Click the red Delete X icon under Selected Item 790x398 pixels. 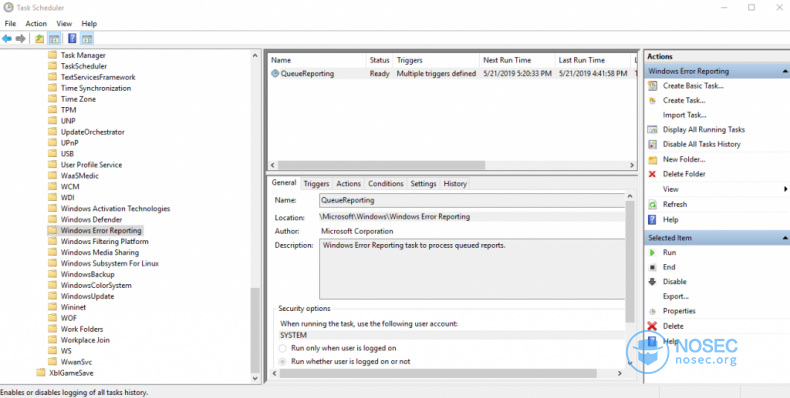pyautogui.click(x=652, y=326)
